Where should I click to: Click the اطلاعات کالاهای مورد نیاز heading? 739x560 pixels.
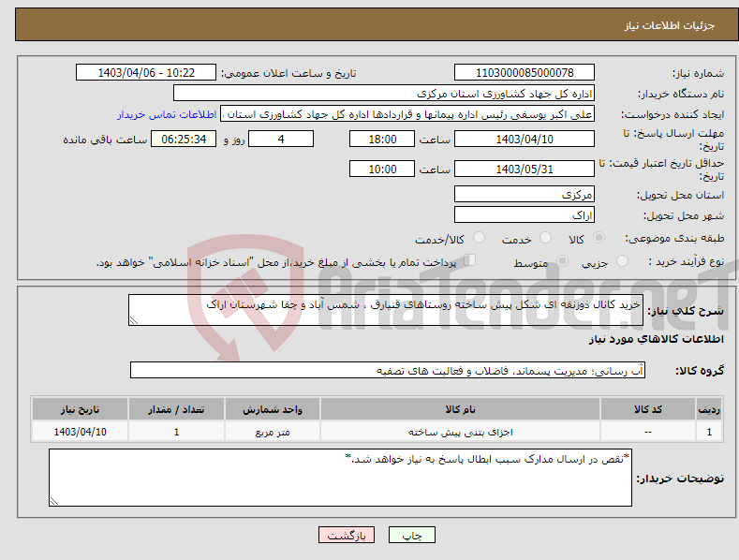pyautogui.click(x=656, y=339)
